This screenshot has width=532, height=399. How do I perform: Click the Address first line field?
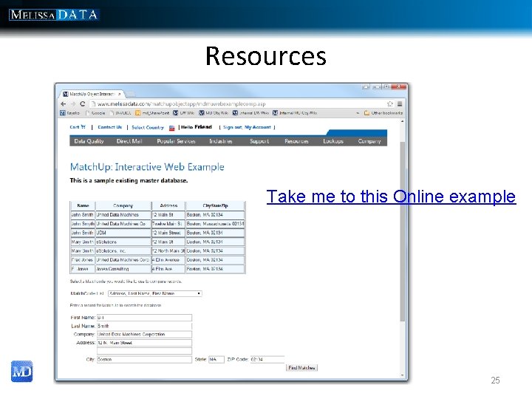pyautogui.click(x=144, y=343)
